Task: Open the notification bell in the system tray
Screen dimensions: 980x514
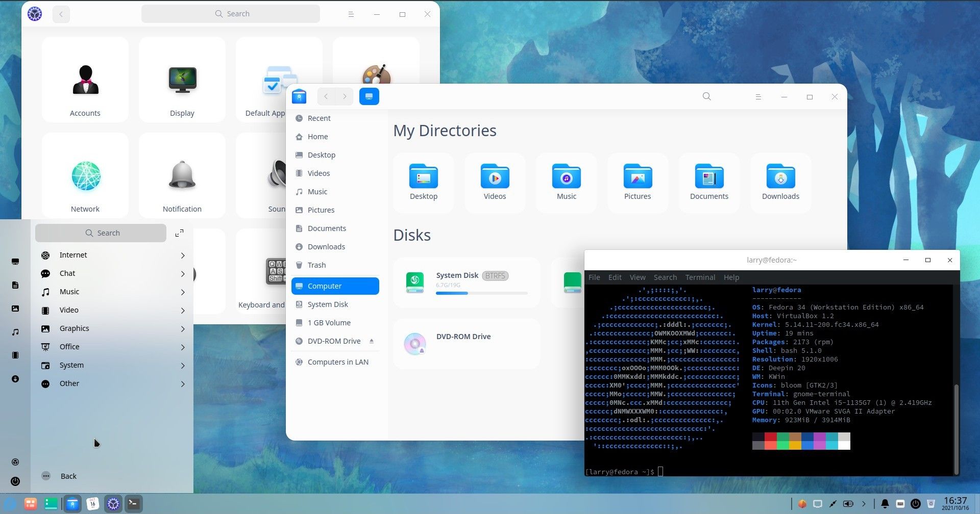Action: tap(886, 503)
